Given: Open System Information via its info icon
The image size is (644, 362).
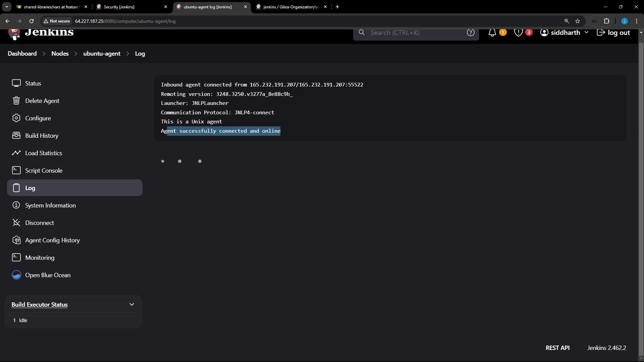Looking at the screenshot, I should tap(16, 205).
